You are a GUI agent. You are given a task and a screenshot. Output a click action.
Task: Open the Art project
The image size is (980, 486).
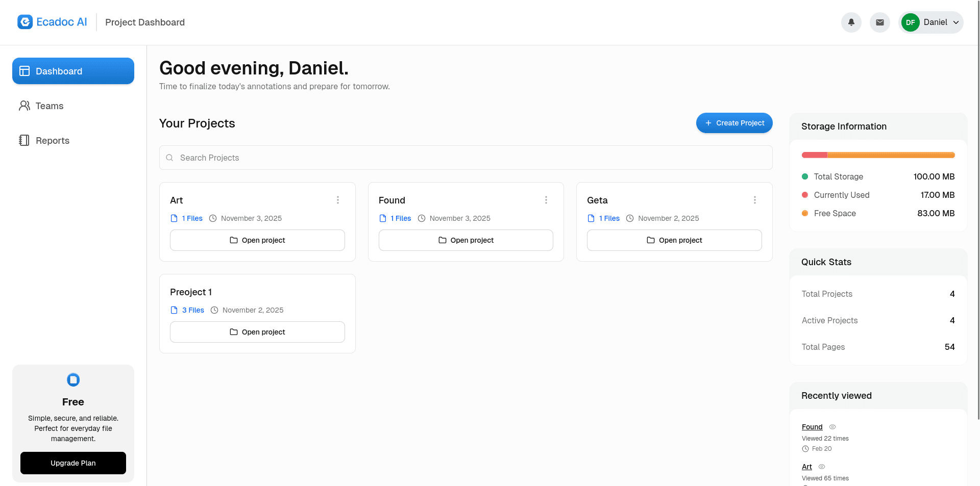coord(257,240)
